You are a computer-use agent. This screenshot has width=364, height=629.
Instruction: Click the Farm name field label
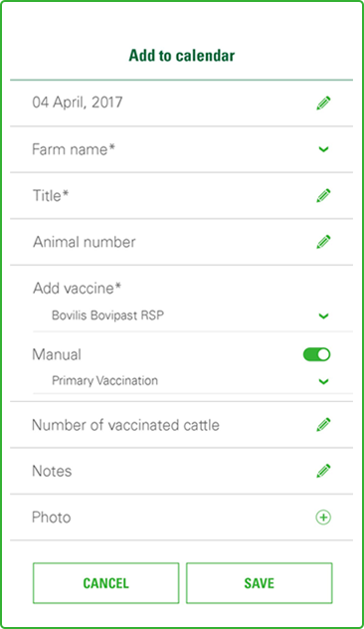click(74, 149)
